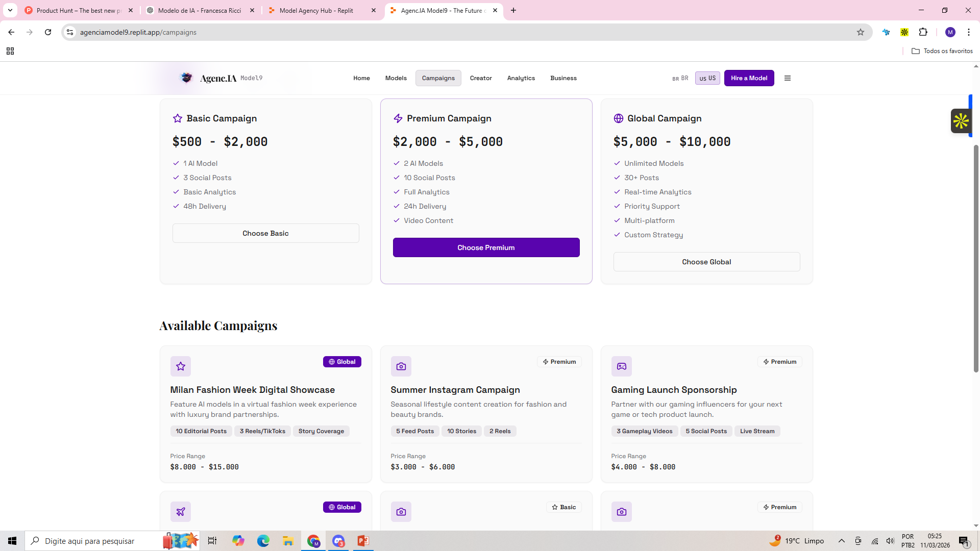Open the hamburger menu icon in navbar
980x551 pixels.
[x=787, y=78]
